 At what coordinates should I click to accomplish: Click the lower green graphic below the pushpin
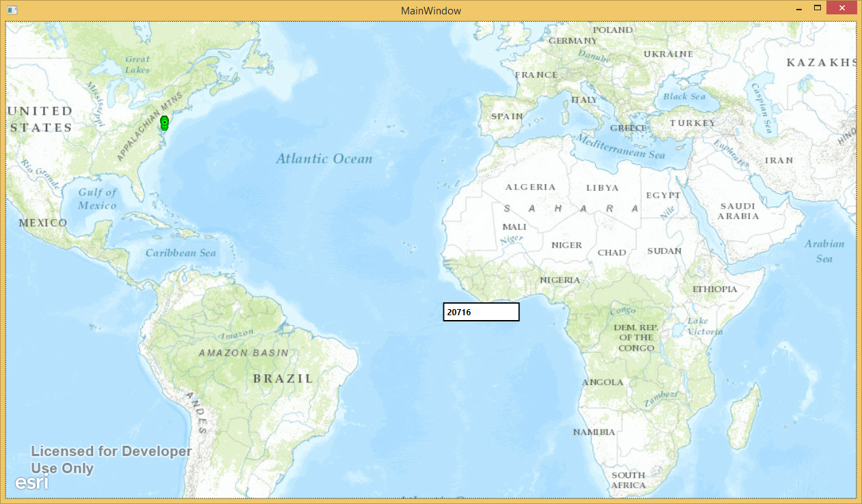164,128
